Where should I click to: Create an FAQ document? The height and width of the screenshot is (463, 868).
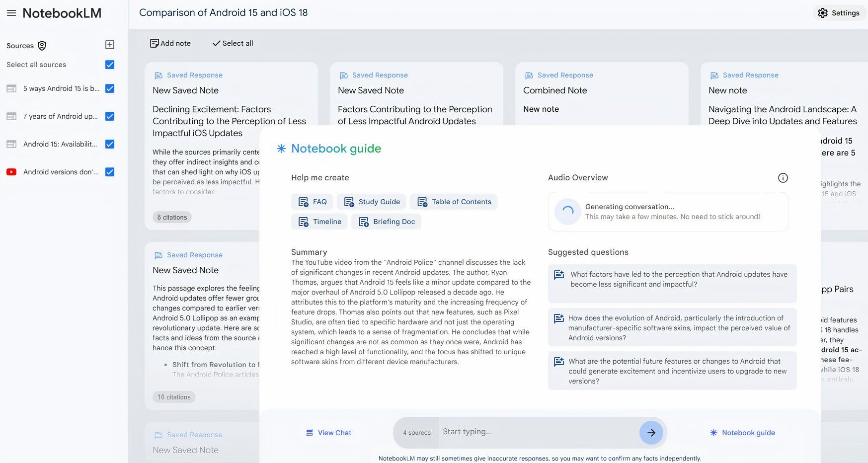pyautogui.click(x=312, y=202)
